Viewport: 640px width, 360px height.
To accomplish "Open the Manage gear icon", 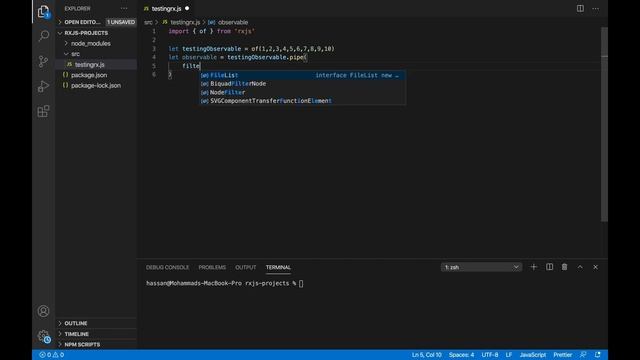I will point(44,336).
